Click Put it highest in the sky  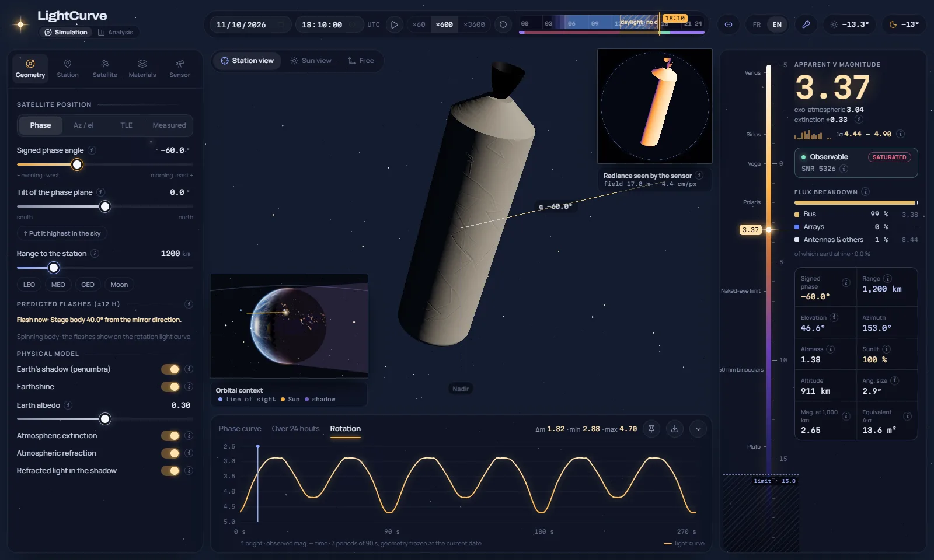coord(62,233)
